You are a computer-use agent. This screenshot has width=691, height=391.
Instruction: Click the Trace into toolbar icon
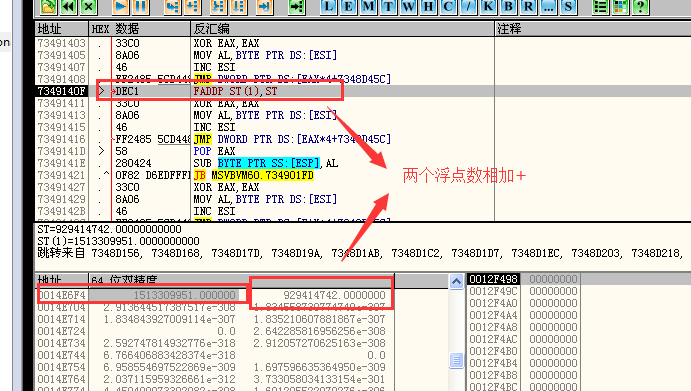(x=218, y=7)
